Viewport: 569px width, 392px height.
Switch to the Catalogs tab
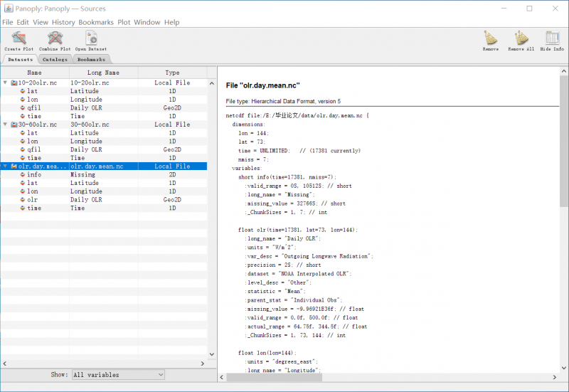tap(55, 60)
